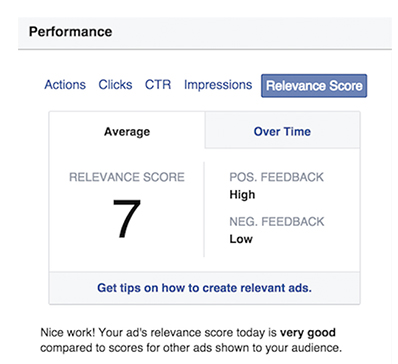
Task: Click the RELEVANCE SCORE label
Action: (127, 177)
